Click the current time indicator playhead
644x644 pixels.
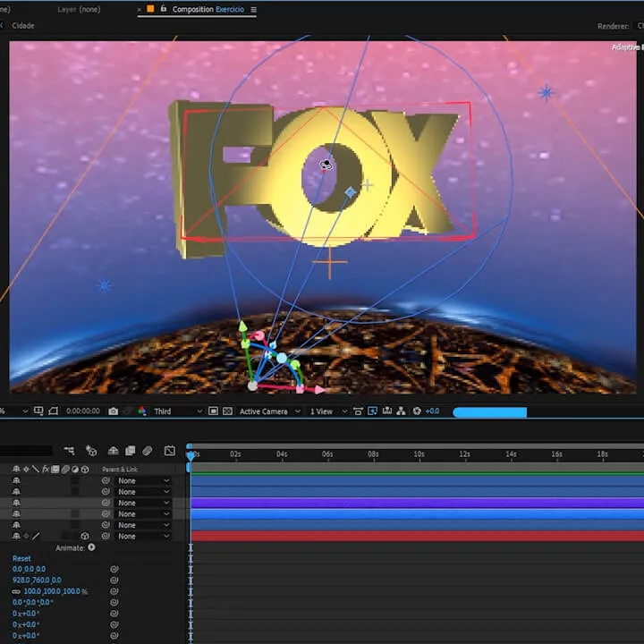(x=191, y=455)
